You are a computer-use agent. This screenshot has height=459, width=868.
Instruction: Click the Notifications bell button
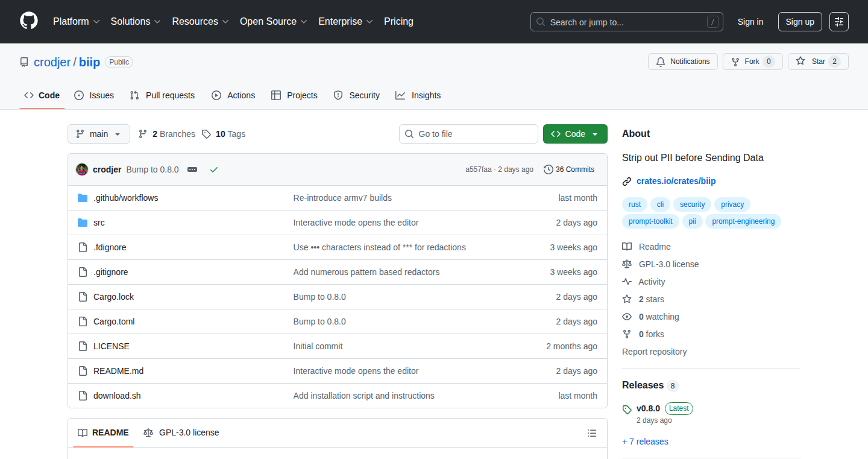coord(683,62)
